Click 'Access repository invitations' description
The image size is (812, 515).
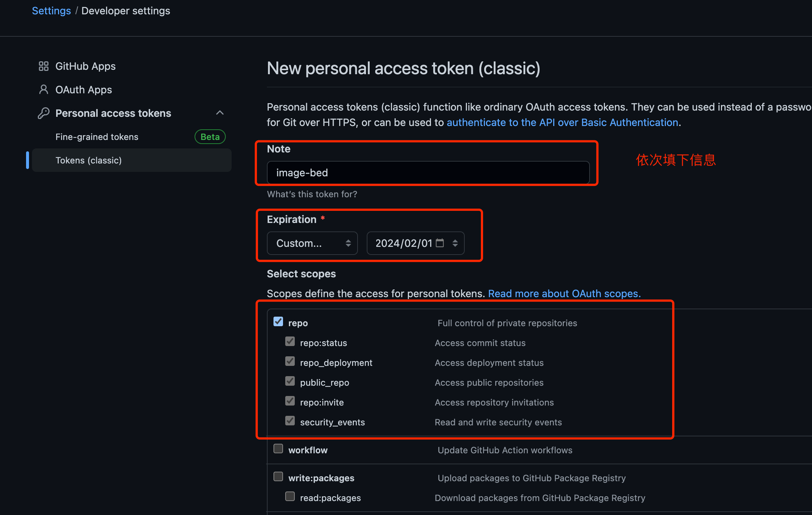click(494, 402)
